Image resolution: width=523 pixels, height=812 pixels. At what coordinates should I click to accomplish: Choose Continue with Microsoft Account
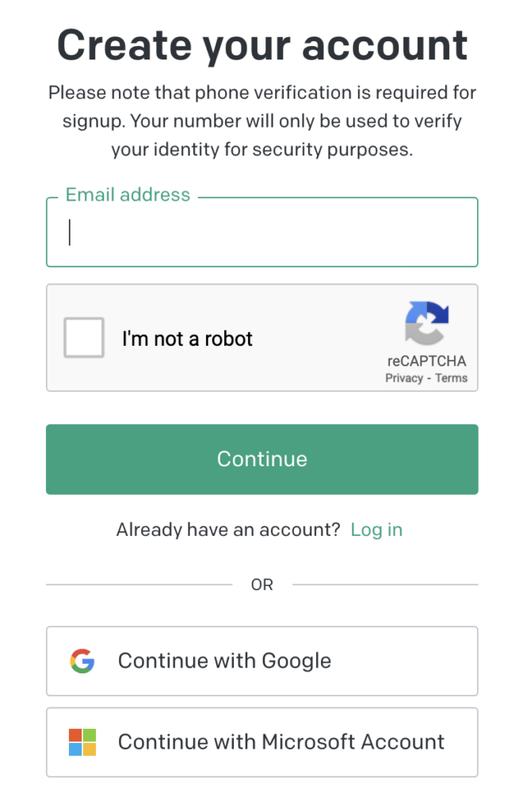tap(261, 742)
